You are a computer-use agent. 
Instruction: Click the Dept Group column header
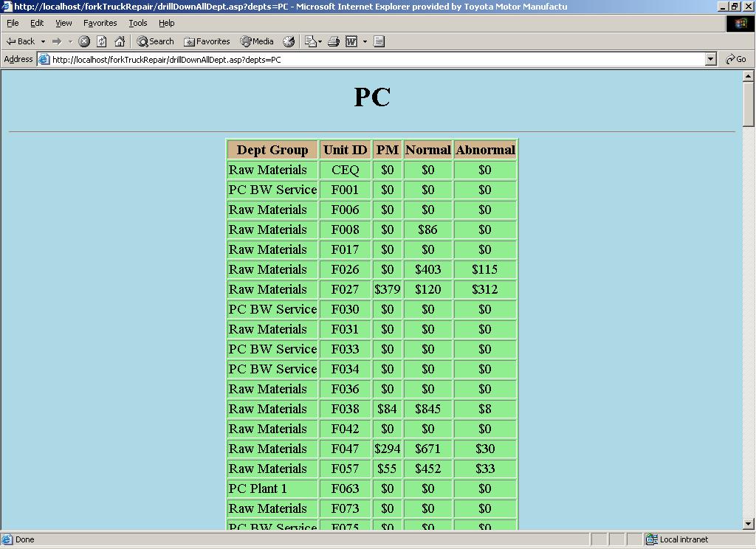click(272, 150)
